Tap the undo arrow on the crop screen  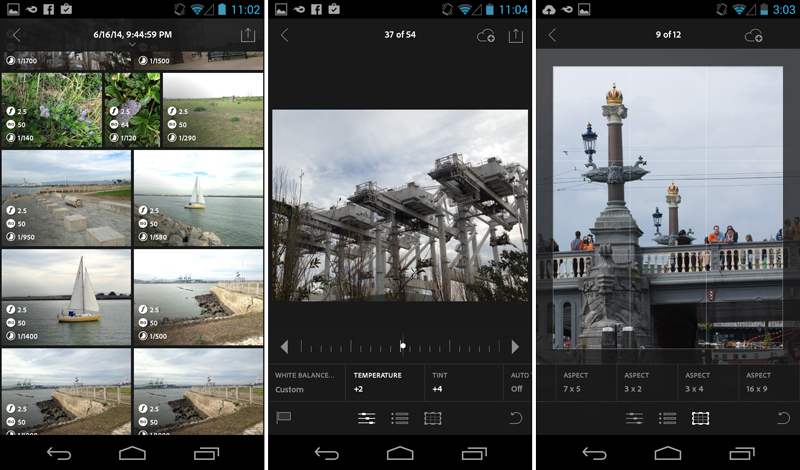click(783, 418)
